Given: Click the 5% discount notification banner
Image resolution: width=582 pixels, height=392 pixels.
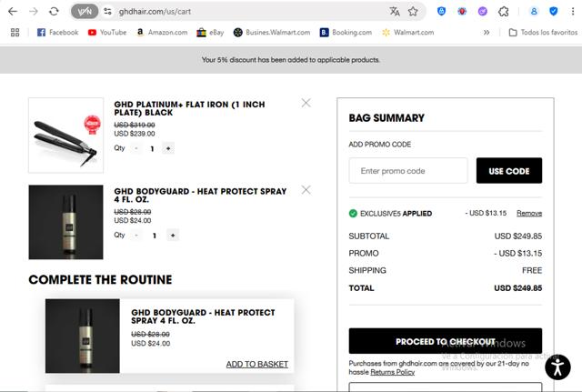Looking at the screenshot, I should (x=291, y=60).
